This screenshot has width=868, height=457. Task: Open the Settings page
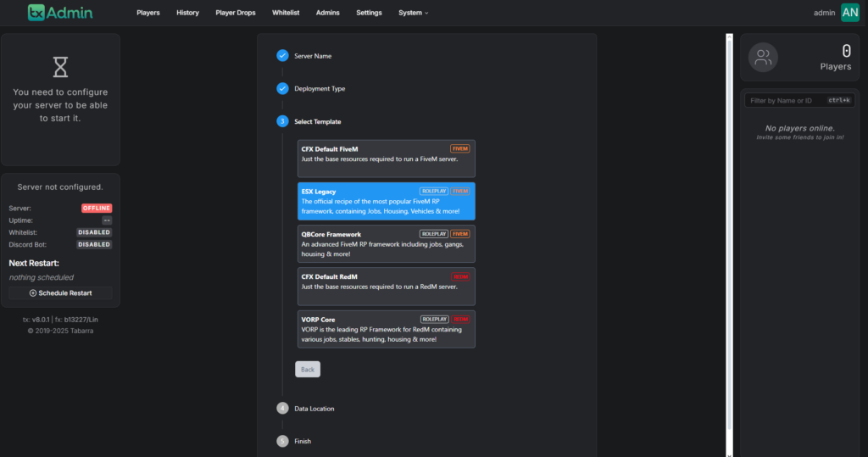pos(369,13)
